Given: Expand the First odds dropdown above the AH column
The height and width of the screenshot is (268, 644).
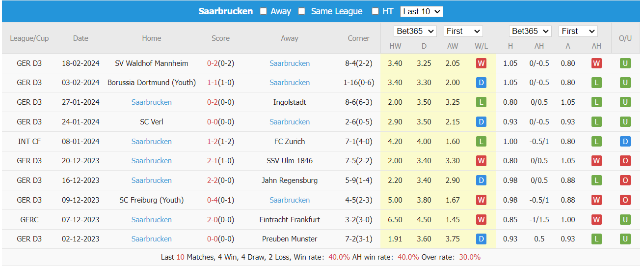Looking at the screenshot, I should click(x=578, y=31).
